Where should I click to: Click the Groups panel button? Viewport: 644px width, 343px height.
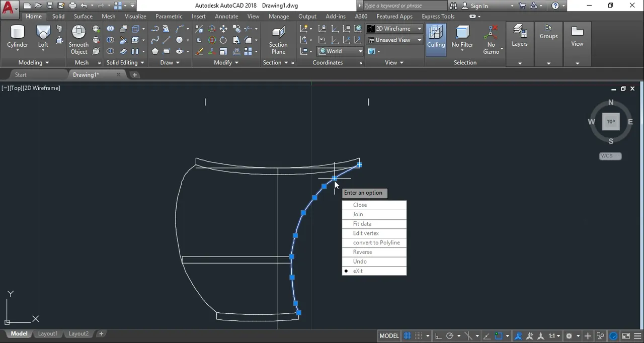548,33
